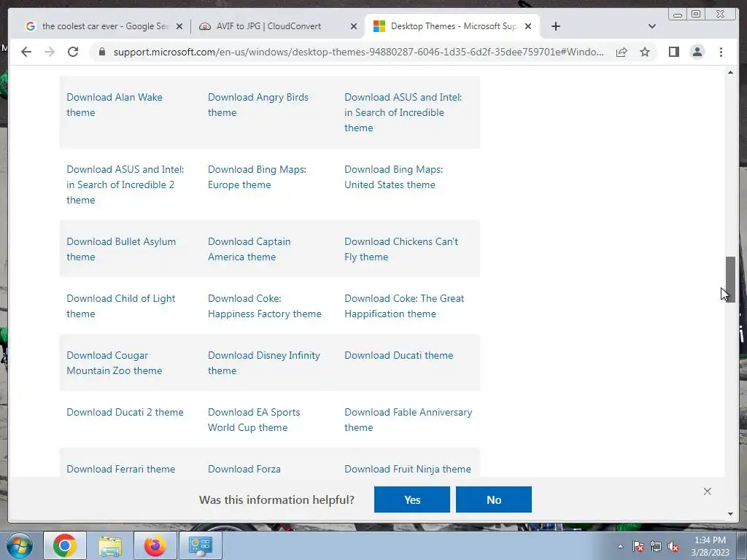This screenshot has height=560, width=747.
Task: Download Bing Maps: United States theme
Action: pos(393,177)
